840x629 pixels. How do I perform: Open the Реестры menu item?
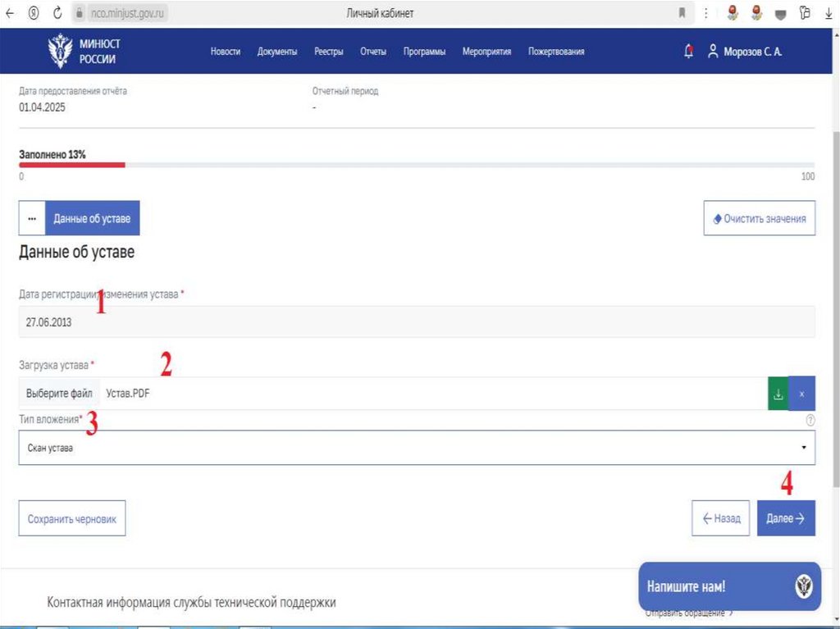328,52
